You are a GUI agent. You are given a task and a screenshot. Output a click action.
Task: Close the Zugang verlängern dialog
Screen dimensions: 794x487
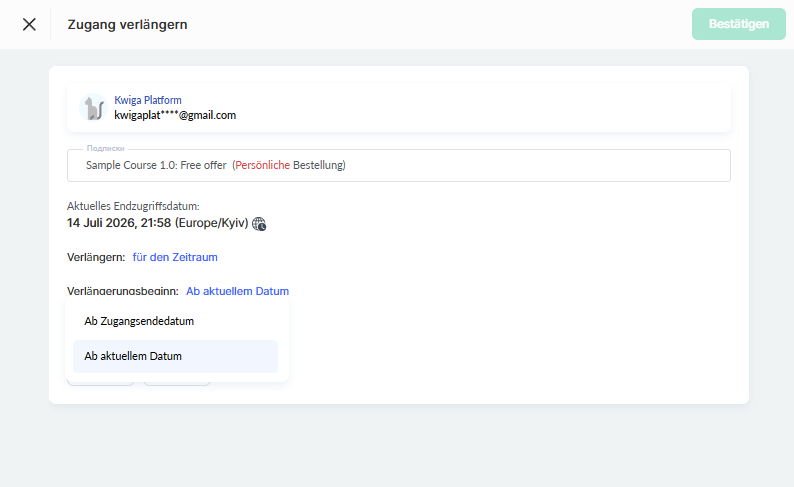click(29, 24)
